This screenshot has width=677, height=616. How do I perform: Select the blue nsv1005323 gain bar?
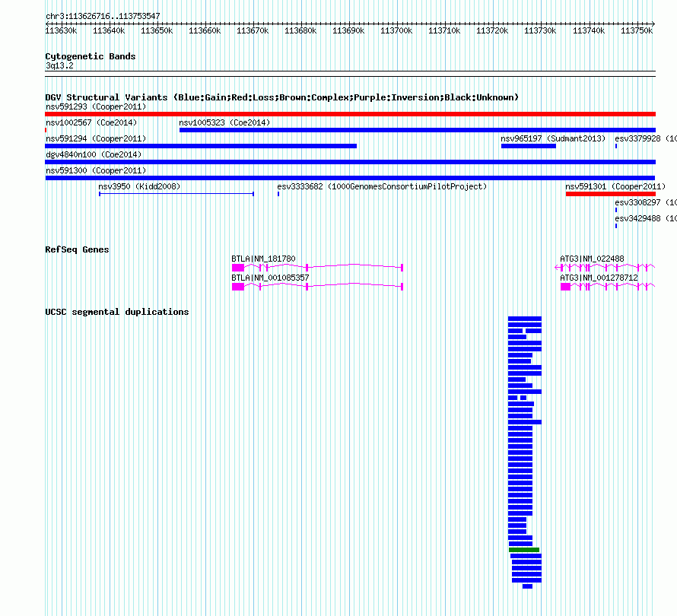pyautogui.click(x=418, y=130)
